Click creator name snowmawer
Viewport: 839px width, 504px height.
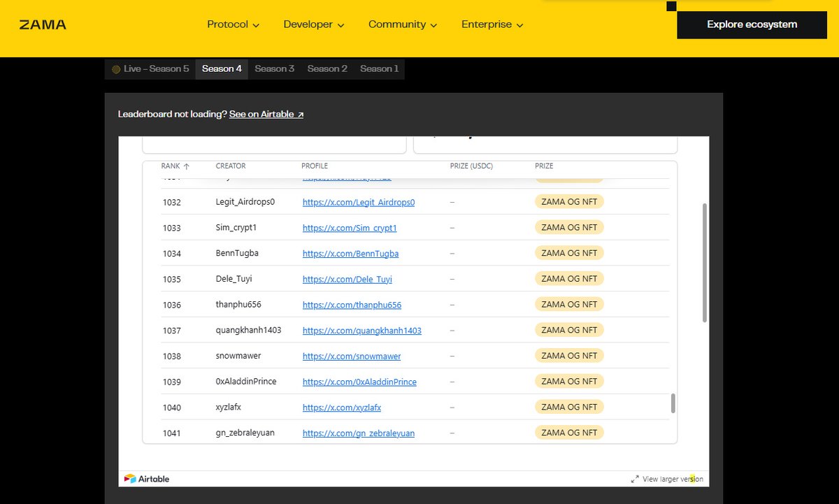point(238,356)
